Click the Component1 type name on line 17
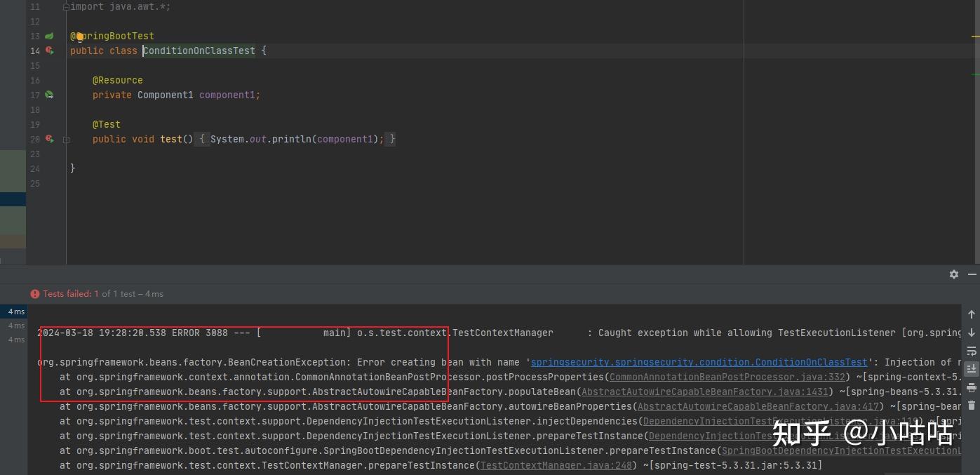Screen dimensions: 980x475 click(x=166, y=95)
